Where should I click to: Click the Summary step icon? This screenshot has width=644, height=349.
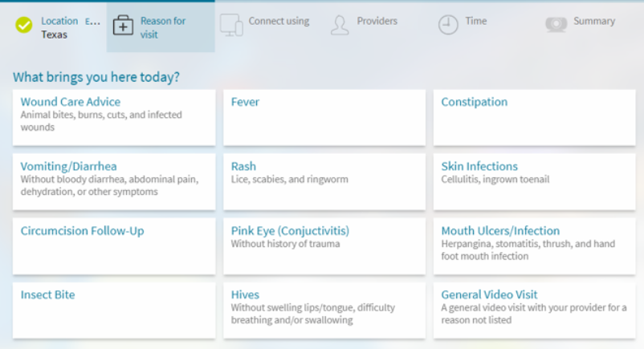[x=556, y=24]
